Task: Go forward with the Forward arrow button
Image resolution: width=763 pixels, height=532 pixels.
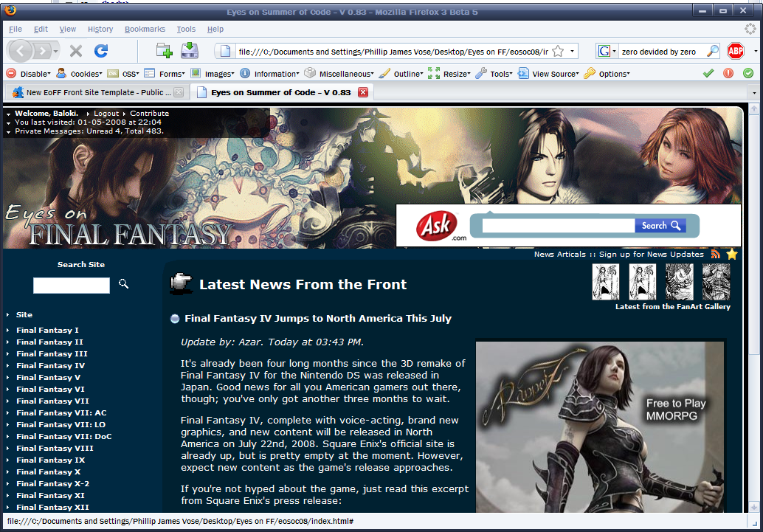Action: (x=43, y=51)
